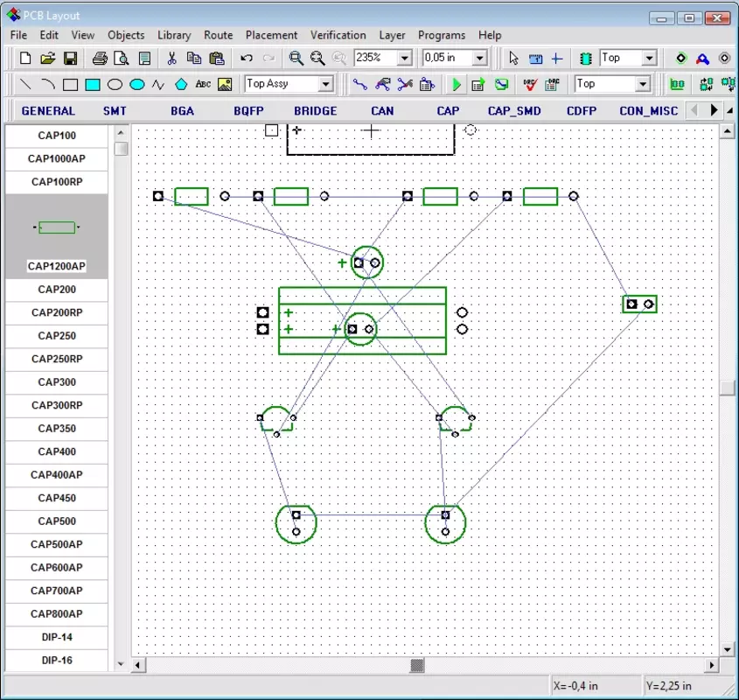Switch to the BQFP library tab
The width and height of the screenshot is (739, 700).
(x=248, y=111)
